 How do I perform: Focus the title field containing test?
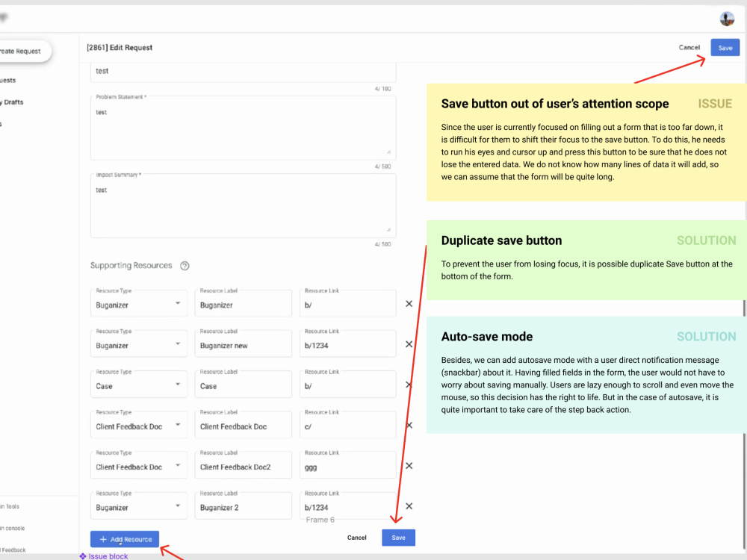click(x=244, y=72)
